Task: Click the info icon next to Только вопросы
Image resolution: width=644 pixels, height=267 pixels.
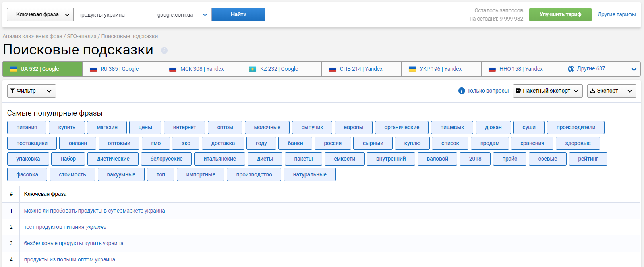Action: point(461,91)
